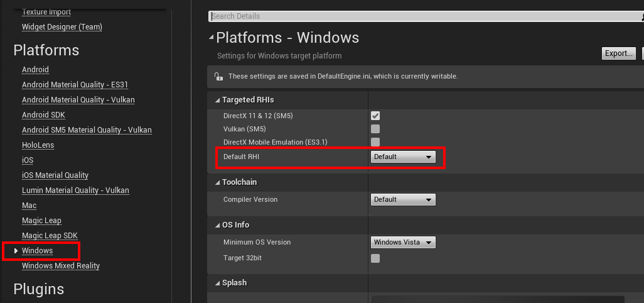Collapse the Splash section
644x303 pixels.
[x=217, y=283]
